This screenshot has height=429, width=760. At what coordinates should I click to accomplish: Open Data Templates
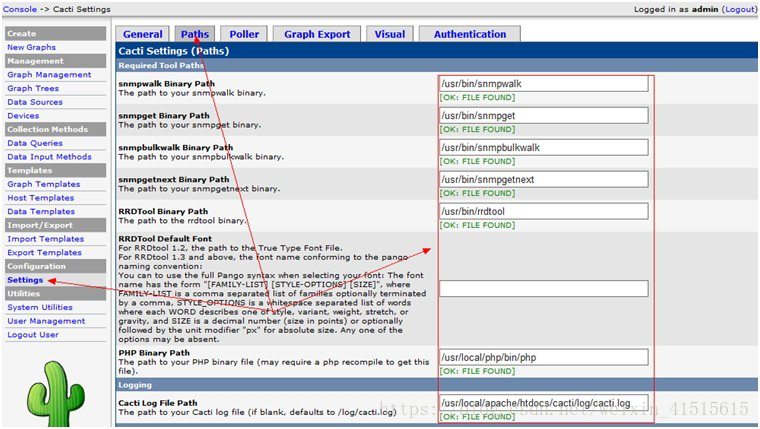[x=41, y=212]
